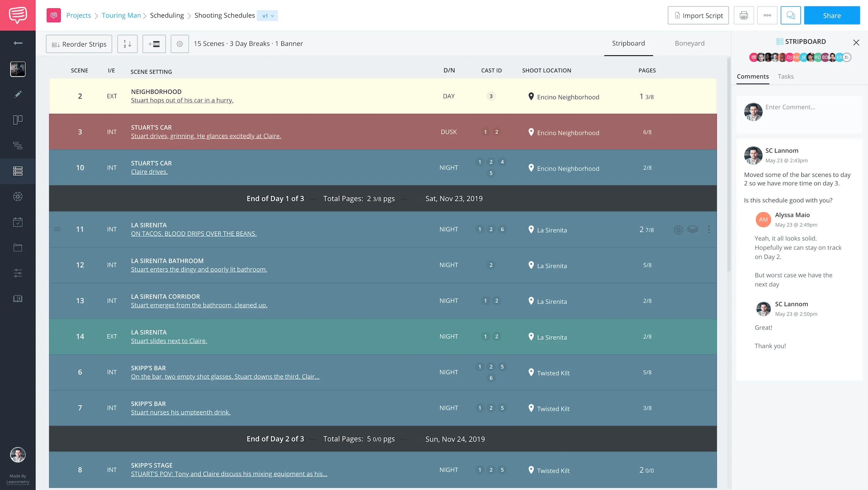
Task: Open the reports book icon in sidebar
Action: click(18, 298)
